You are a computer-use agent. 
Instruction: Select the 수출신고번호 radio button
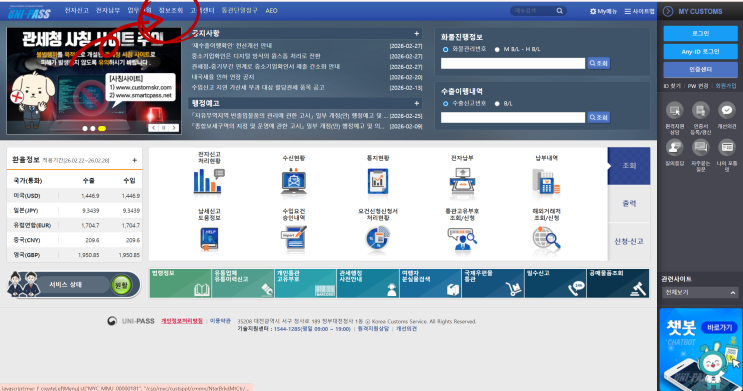point(445,103)
